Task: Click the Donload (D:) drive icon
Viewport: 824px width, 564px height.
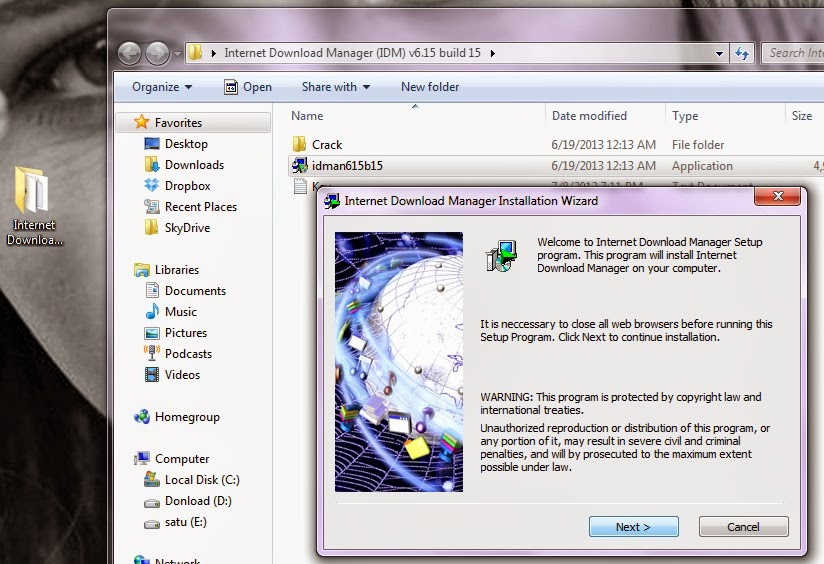Action: (x=152, y=503)
